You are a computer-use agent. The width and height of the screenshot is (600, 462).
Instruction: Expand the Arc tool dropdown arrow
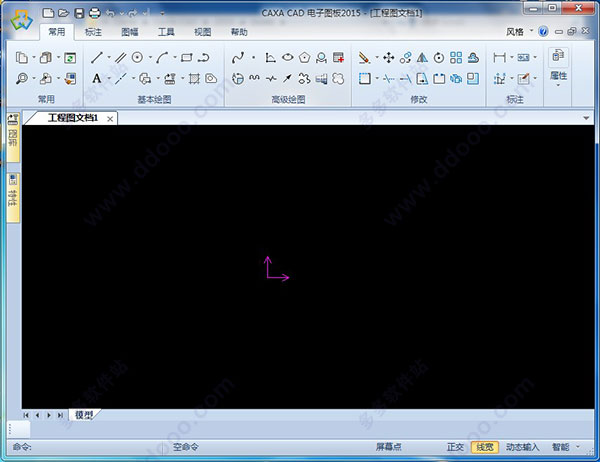(174, 58)
